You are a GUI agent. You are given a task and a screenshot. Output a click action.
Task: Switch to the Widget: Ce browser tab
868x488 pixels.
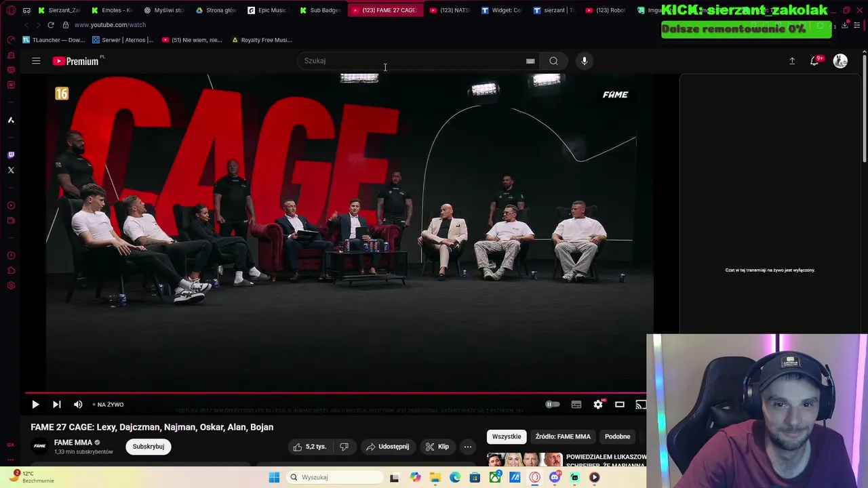click(x=502, y=10)
